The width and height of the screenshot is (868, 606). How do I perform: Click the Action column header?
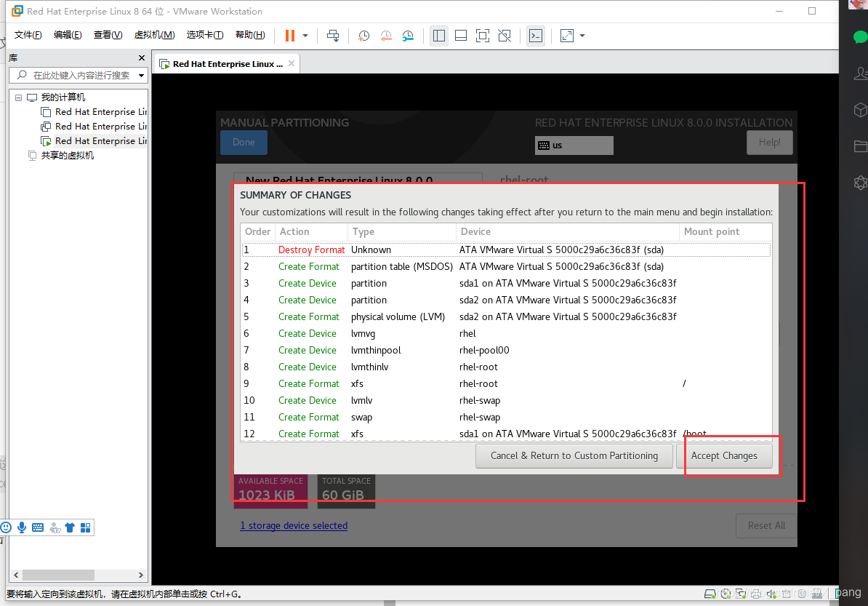tap(311, 231)
